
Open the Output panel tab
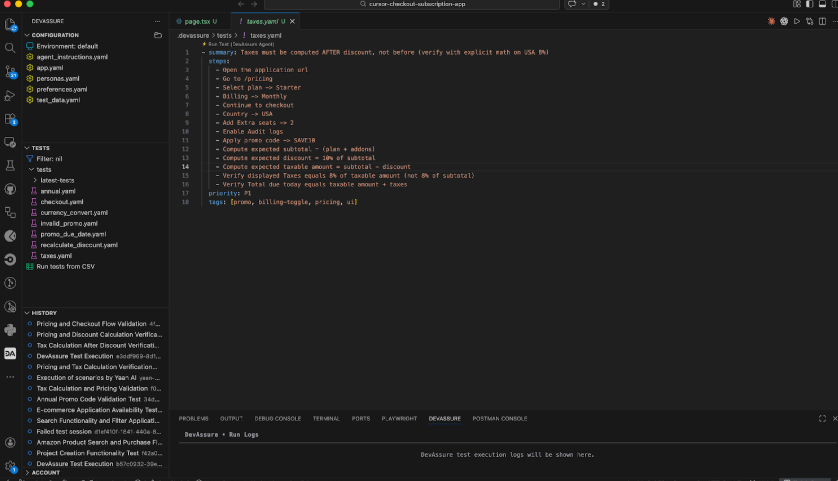231,418
